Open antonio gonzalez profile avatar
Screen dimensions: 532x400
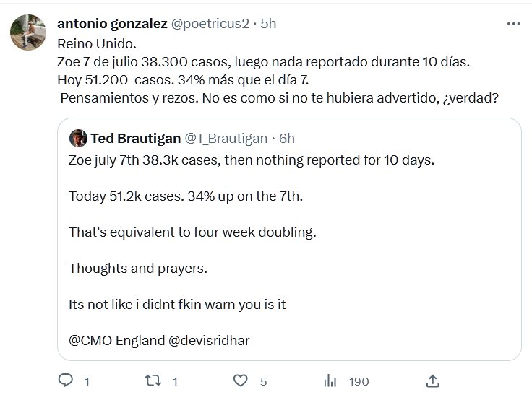click(x=29, y=32)
